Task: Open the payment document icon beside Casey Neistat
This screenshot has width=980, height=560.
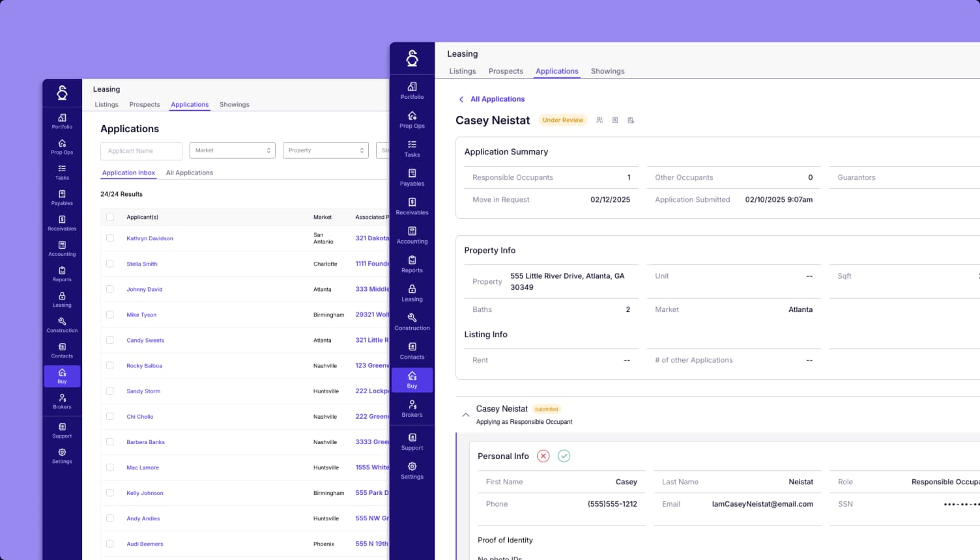Action: 614,120
